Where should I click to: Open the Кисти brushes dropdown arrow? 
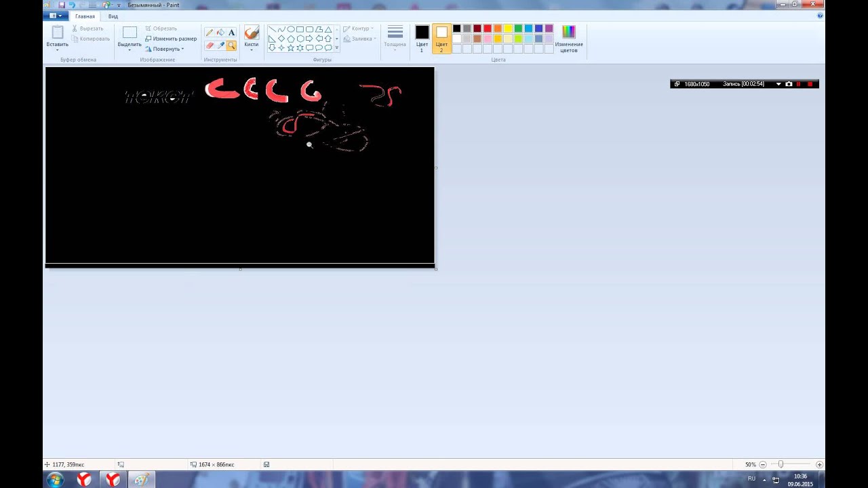[252, 49]
